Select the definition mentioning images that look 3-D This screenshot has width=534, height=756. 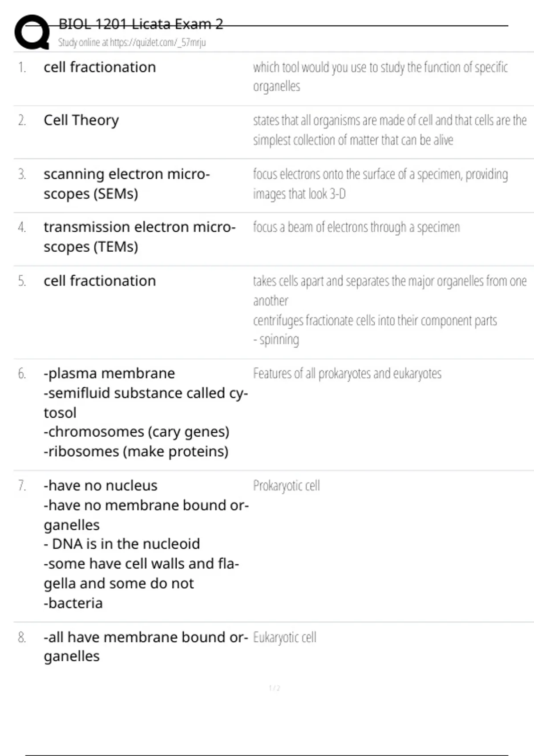click(x=380, y=184)
